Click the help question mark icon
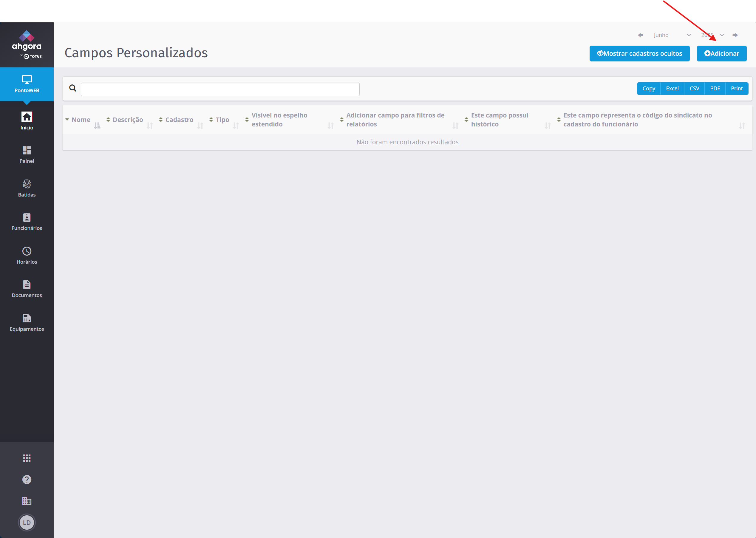This screenshot has width=756, height=538. tap(27, 479)
